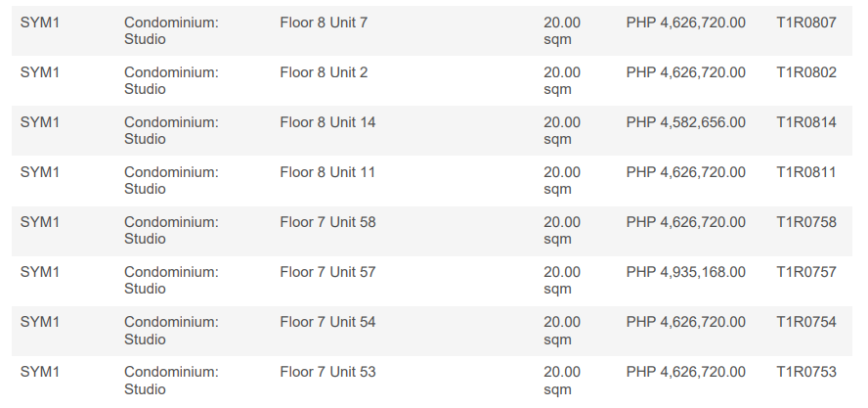The height and width of the screenshot is (408, 868).
Task: Click the price PHP 4,935,168.00
Action: (685, 272)
